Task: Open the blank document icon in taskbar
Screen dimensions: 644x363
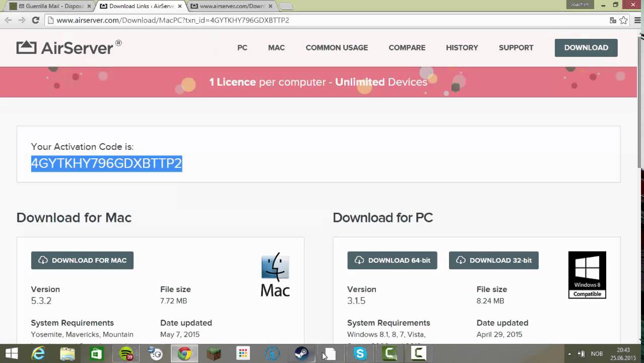Action: [331, 354]
